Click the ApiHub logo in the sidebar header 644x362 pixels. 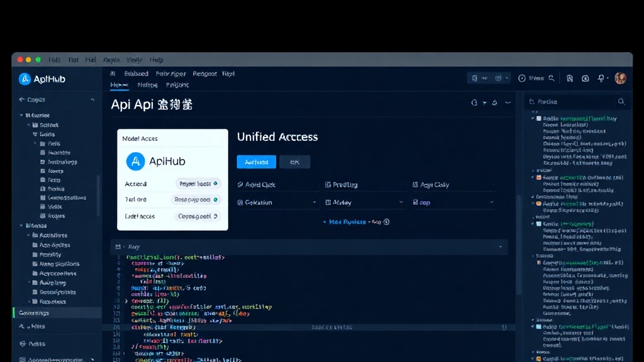click(25, 79)
